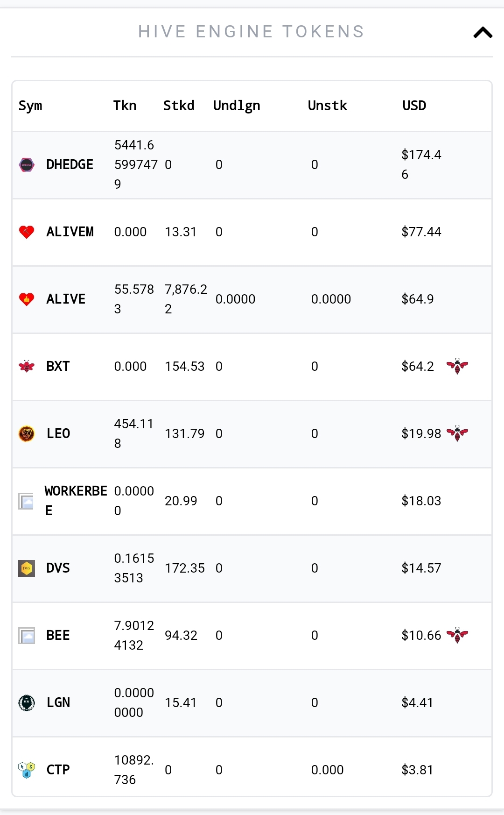Screen dimensions: 504x815
Task: Click the LGN token icon
Action: coord(27,703)
